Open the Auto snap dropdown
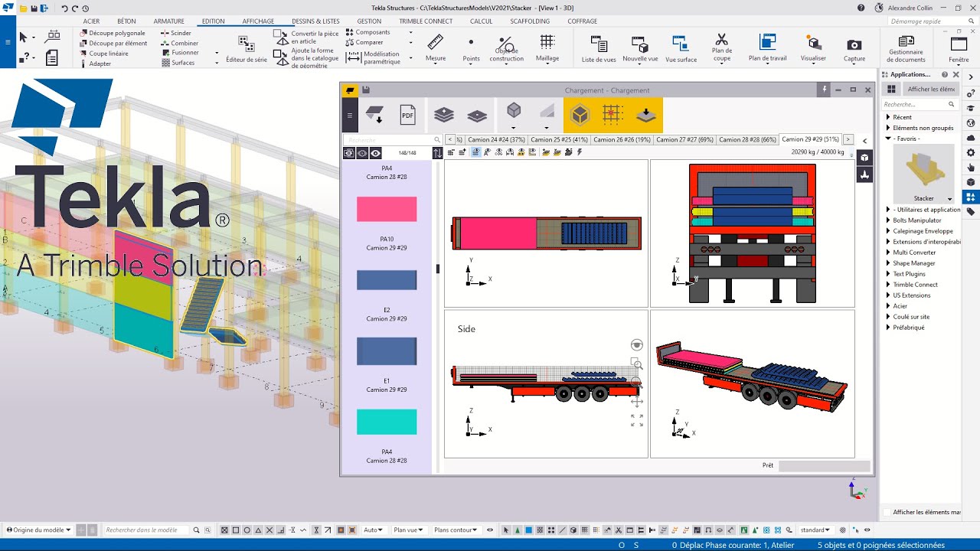 (374, 530)
